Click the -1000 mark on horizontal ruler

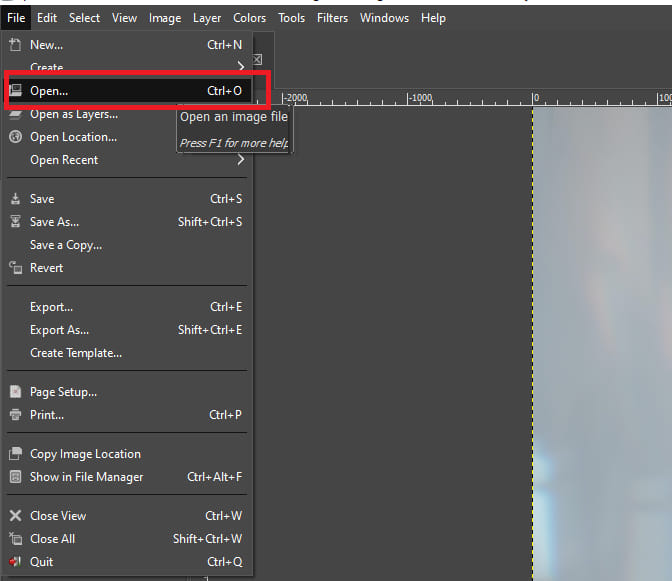(420, 98)
